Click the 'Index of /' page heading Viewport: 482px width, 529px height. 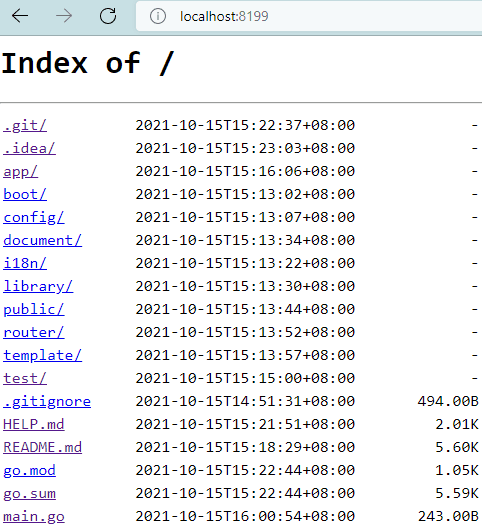pyautogui.click(x=88, y=63)
